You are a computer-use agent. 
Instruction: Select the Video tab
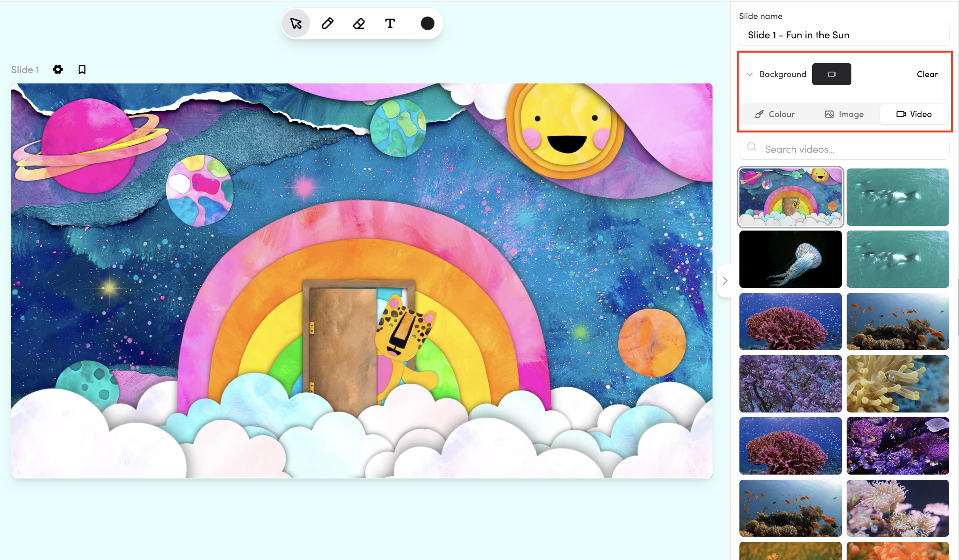[914, 114]
